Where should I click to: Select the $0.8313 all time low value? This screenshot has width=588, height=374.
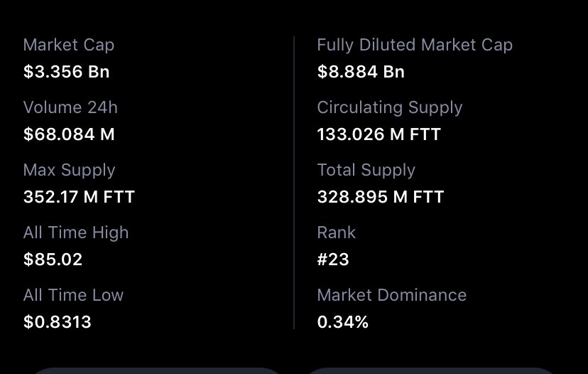click(58, 322)
